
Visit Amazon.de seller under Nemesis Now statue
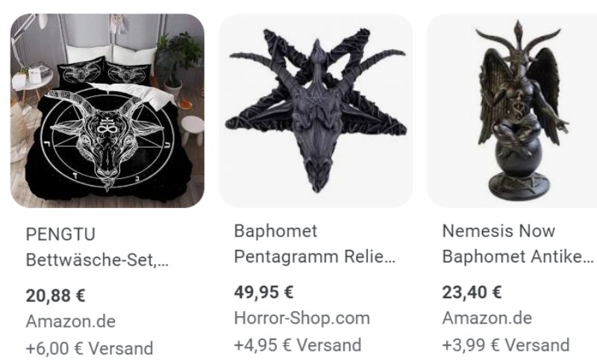pos(487,318)
